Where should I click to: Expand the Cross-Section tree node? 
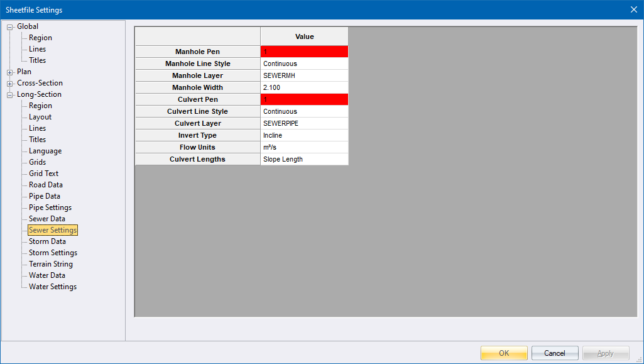10,84
